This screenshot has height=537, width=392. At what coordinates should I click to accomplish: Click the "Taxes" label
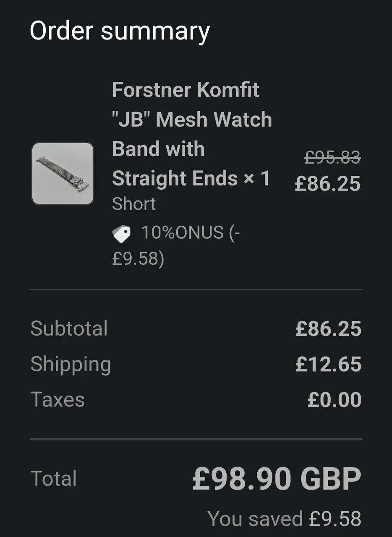pos(57,399)
